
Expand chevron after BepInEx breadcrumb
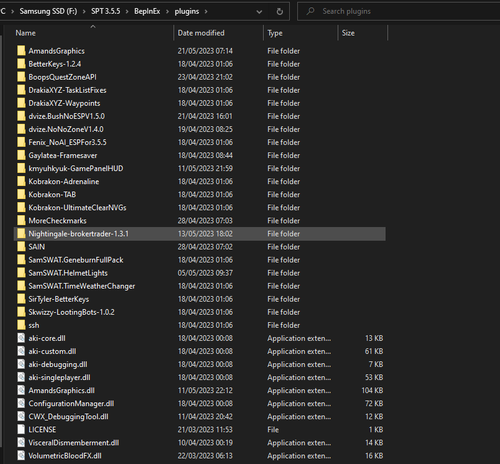(167, 12)
